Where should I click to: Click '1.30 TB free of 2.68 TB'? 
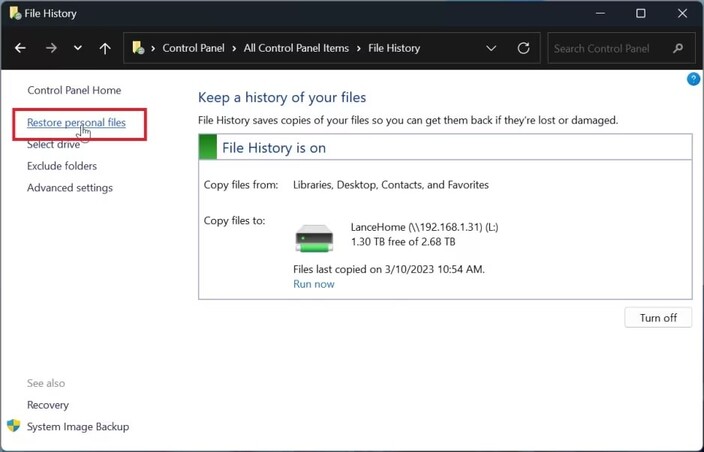tap(403, 242)
